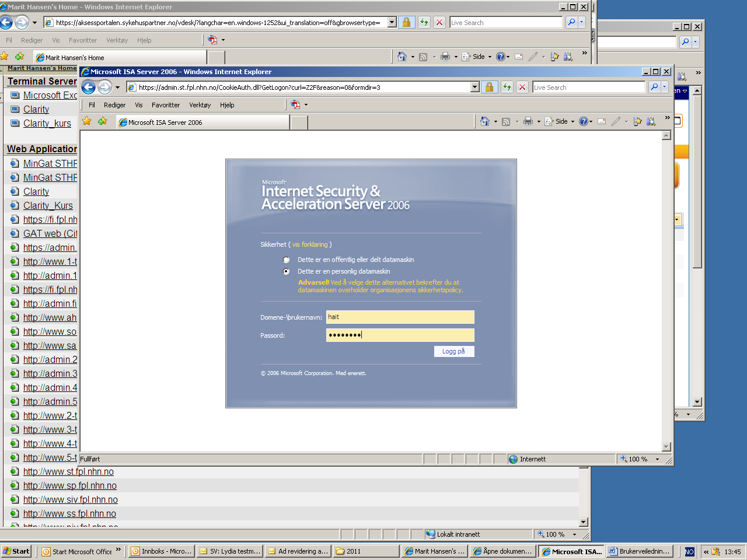Open http://www.siv.fpl.nhn.no link
This screenshot has width=747, height=560.
click(71, 499)
